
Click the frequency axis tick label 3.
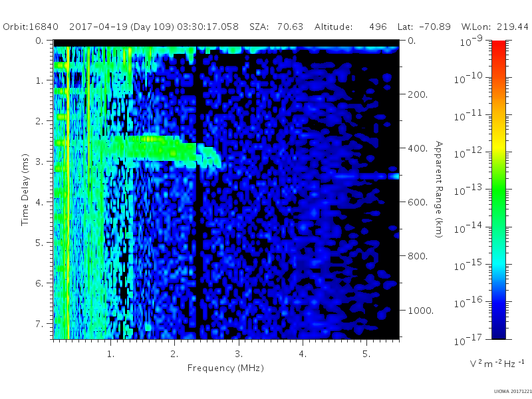239,354
